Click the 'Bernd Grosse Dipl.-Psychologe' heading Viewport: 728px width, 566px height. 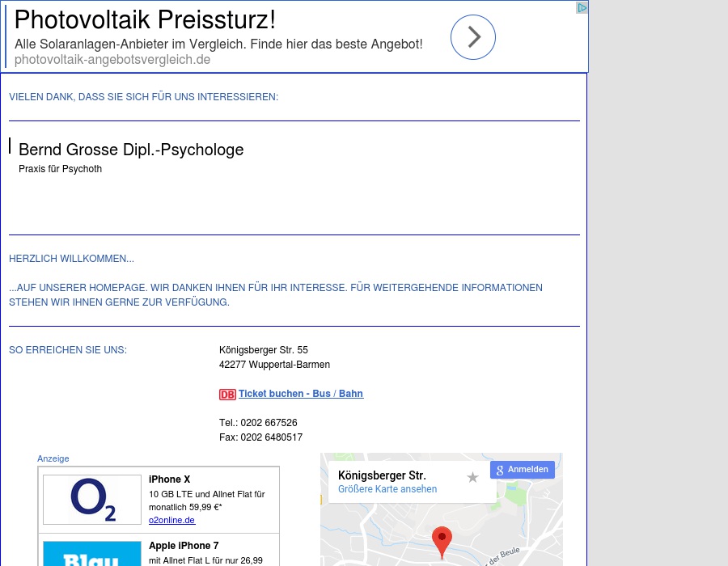pyautogui.click(x=131, y=150)
